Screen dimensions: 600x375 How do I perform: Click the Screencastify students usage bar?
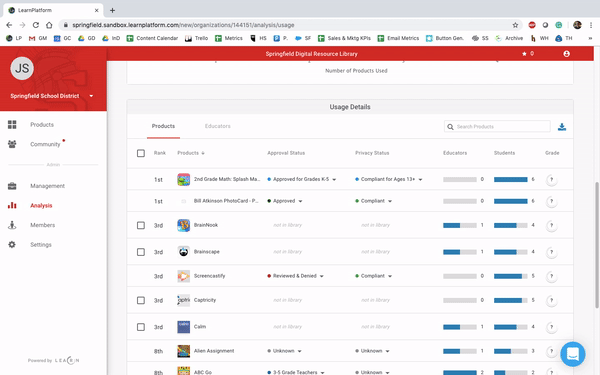(x=510, y=276)
